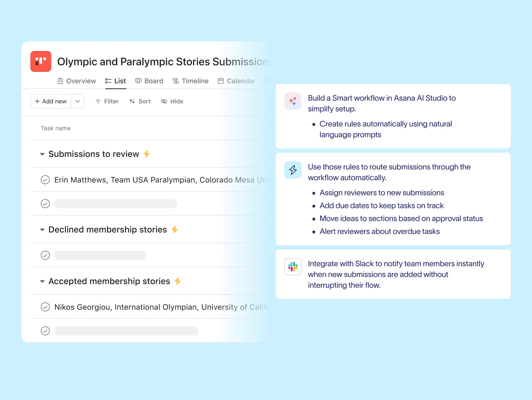Click placeholder bar below Nikos Georgiou row
Screen dimensions: 532x400
coord(127,331)
